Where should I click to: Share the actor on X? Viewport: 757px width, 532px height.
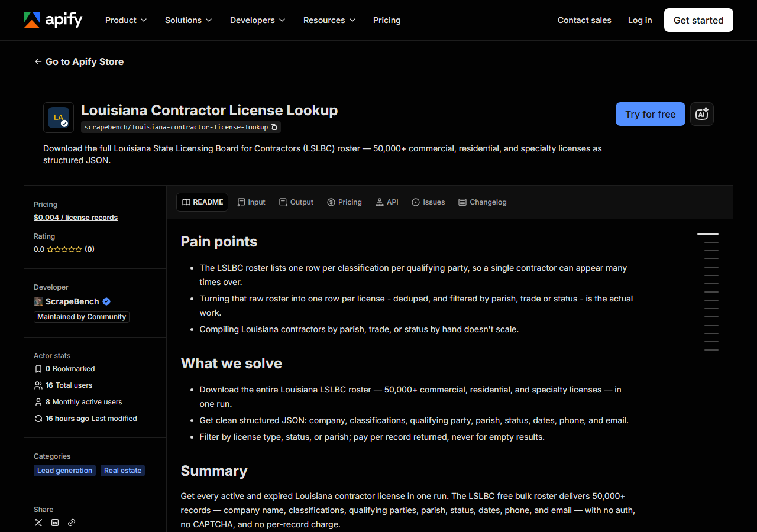(x=38, y=523)
